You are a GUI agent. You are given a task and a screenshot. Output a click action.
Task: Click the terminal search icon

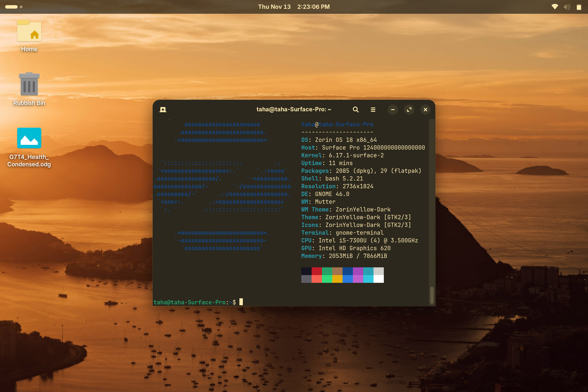click(355, 110)
